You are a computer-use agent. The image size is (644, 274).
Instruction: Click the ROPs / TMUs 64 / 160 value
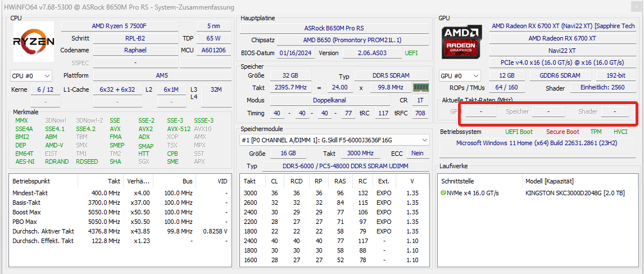507,88
